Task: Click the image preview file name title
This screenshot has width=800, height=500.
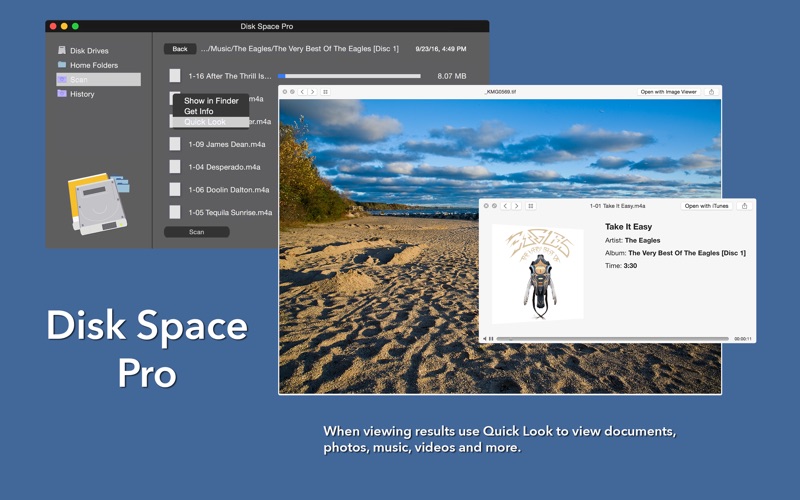Action: point(500,92)
